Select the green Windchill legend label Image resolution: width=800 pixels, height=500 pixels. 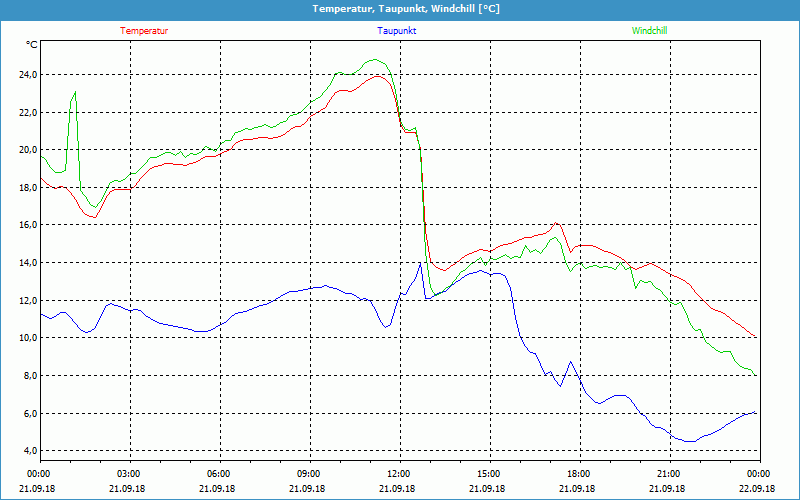[649, 30]
